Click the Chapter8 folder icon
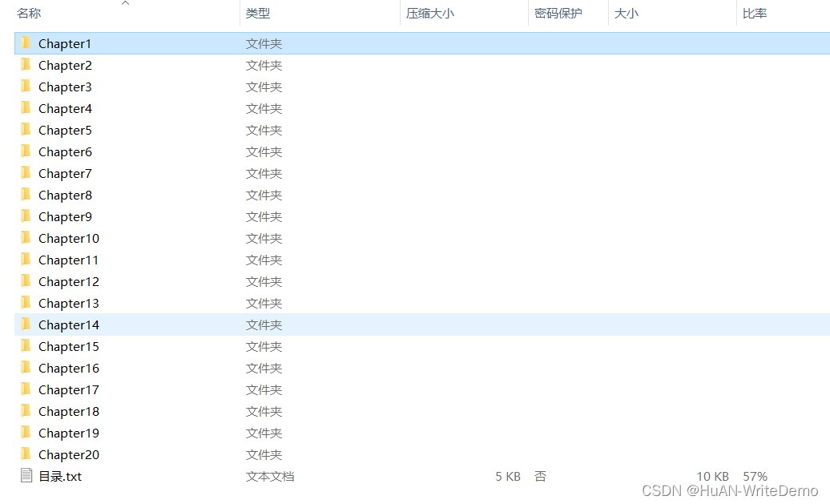Viewport: 830px width, 504px height. point(26,195)
